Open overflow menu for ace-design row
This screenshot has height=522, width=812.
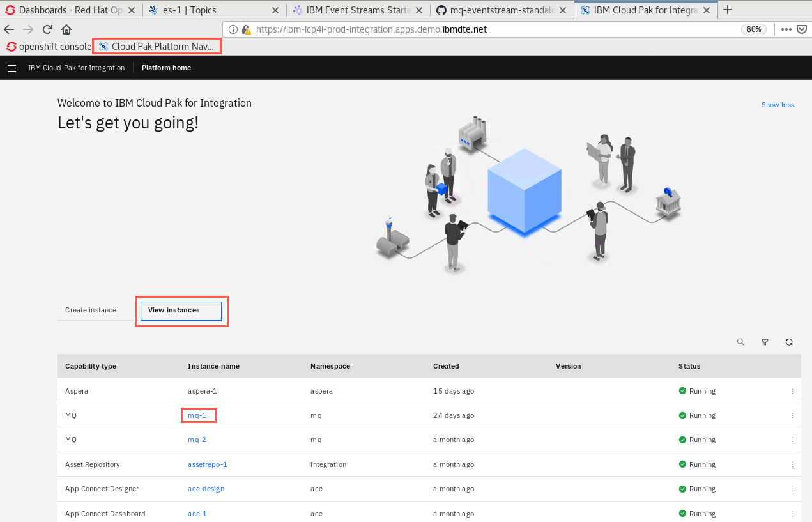793,489
